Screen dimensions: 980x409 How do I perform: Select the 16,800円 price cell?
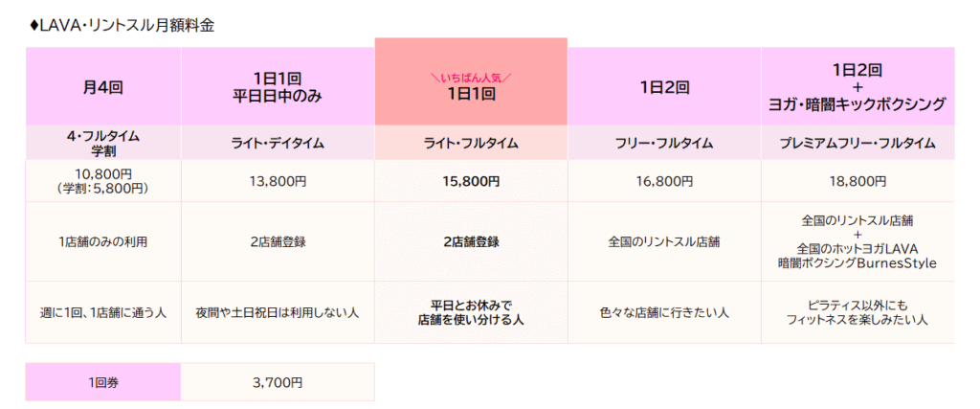point(664,181)
